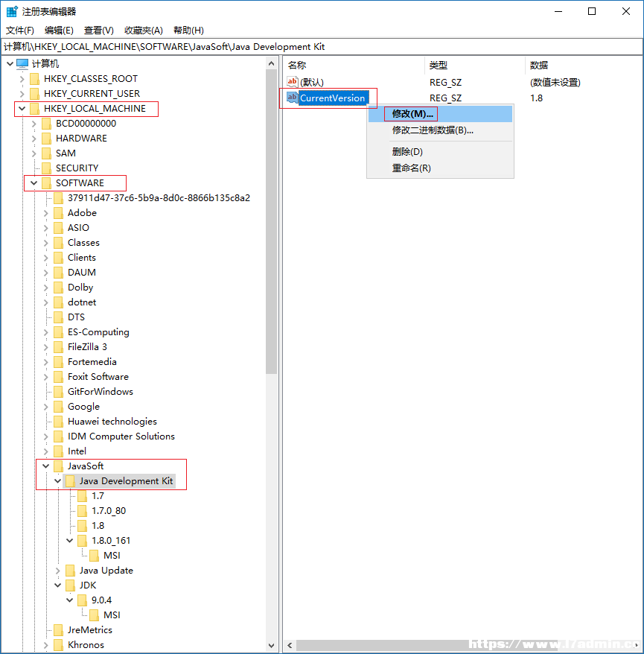Click the Java Update folder icon
644x654 pixels.
pos(71,570)
